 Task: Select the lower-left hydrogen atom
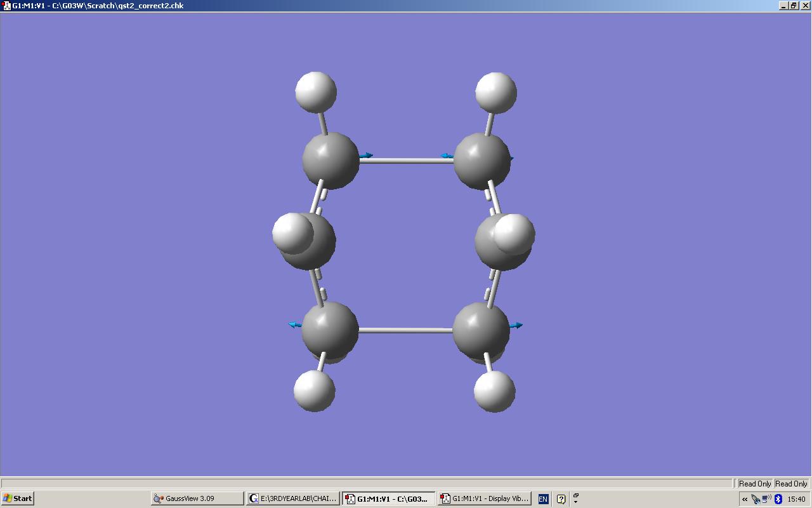tap(315, 391)
